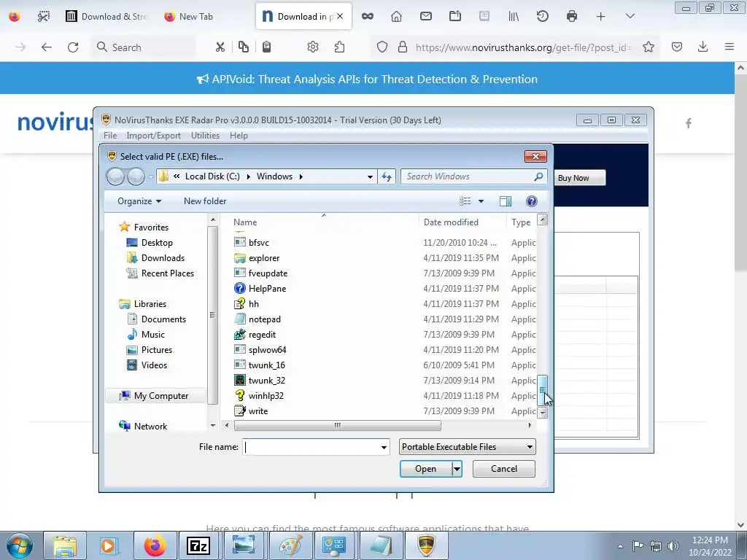Open the Firefox hamburger menu
Viewport: 747px width, 560px height.
pyautogui.click(x=729, y=47)
